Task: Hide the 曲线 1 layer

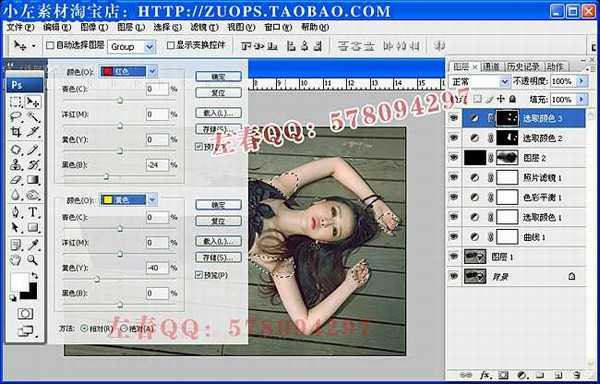Action: (454, 237)
